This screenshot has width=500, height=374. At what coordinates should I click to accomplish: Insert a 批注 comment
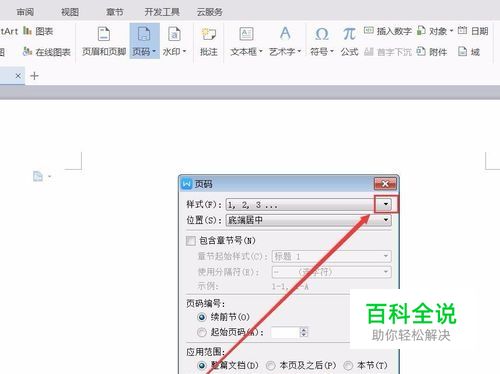209,41
